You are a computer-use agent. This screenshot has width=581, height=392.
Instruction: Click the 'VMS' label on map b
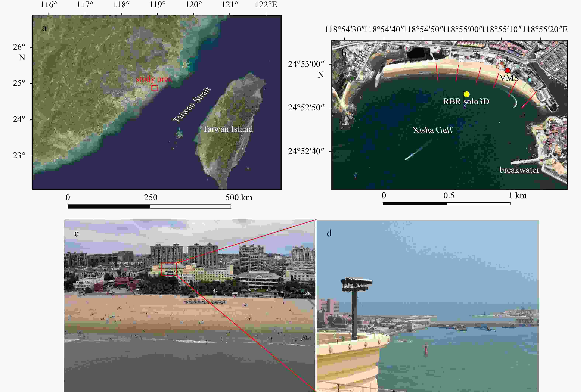click(x=509, y=78)
